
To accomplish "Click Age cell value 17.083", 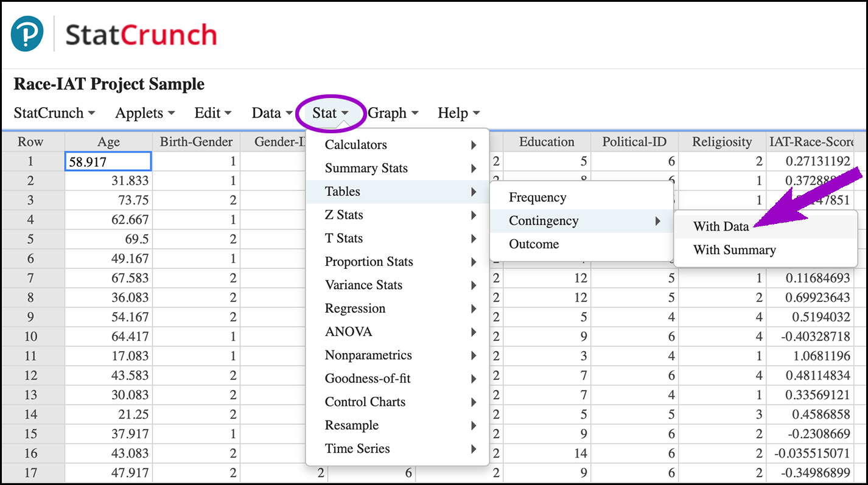I will (109, 356).
